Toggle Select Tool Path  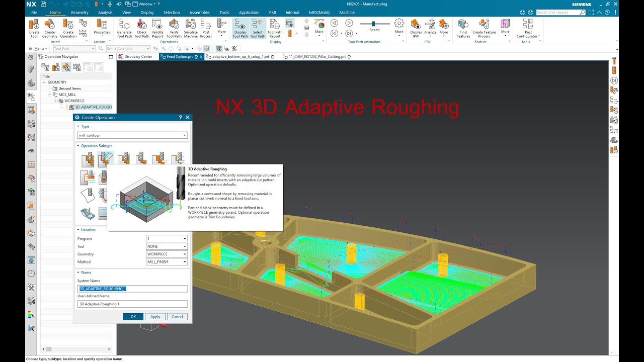point(258,28)
